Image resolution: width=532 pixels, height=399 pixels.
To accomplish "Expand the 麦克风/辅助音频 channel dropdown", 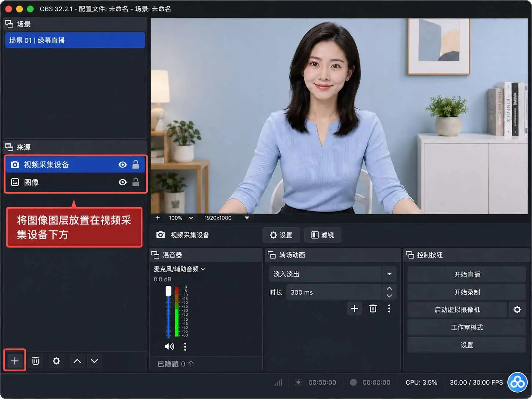I will 203,269.
